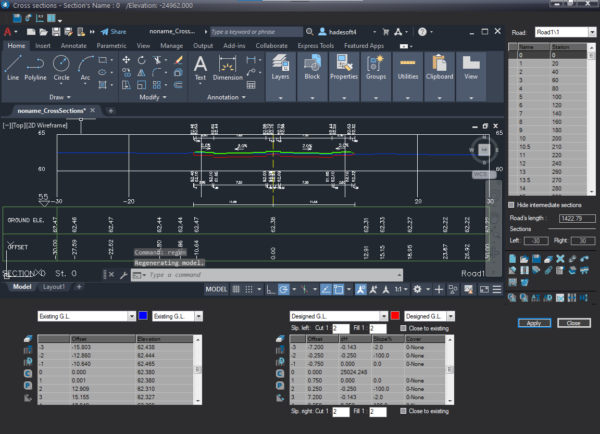Click the blue Existing G.L. color swatch

pyautogui.click(x=143, y=316)
